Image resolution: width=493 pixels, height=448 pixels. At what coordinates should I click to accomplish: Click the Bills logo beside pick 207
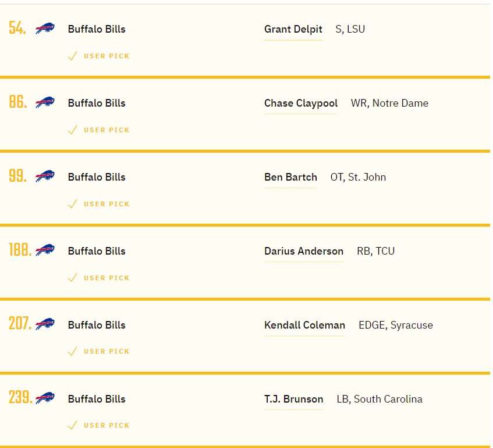pos(45,324)
